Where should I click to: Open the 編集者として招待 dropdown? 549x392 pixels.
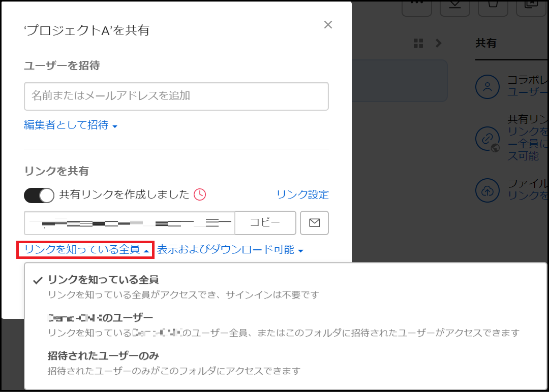[70, 125]
